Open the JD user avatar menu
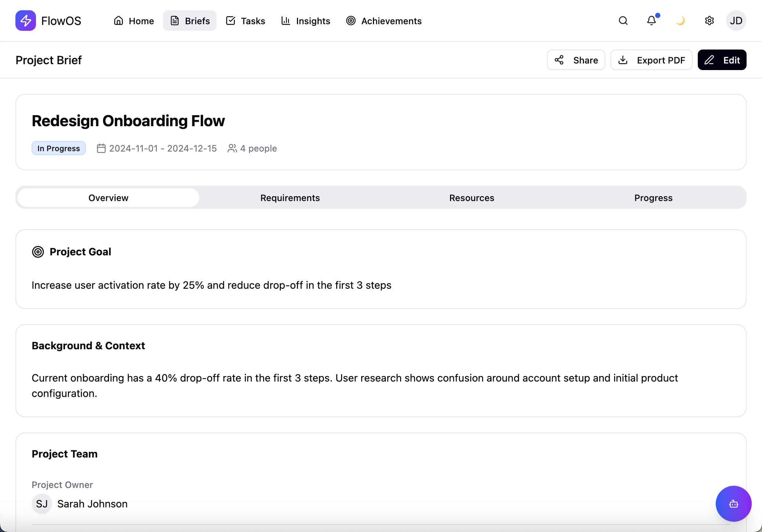 point(736,21)
